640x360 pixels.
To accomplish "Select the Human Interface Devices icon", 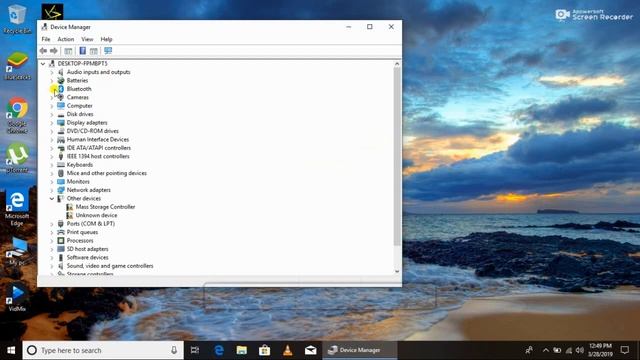I will [61, 140].
